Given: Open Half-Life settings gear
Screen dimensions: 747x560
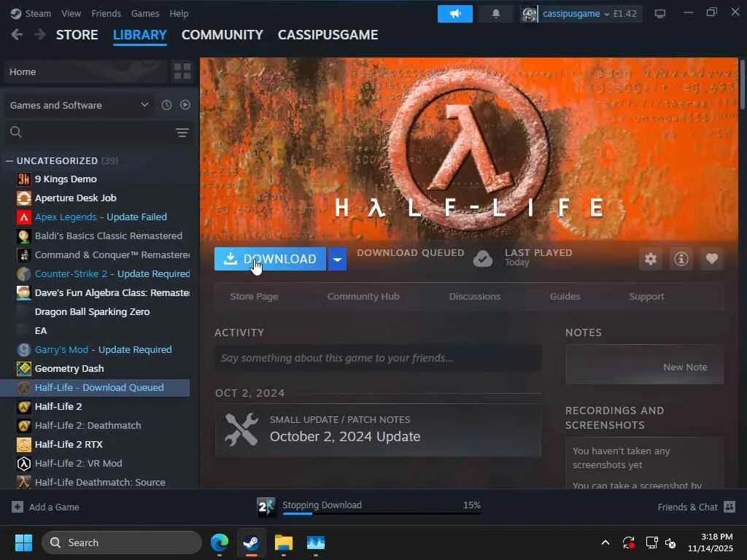Looking at the screenshot, I should point(651,259).
